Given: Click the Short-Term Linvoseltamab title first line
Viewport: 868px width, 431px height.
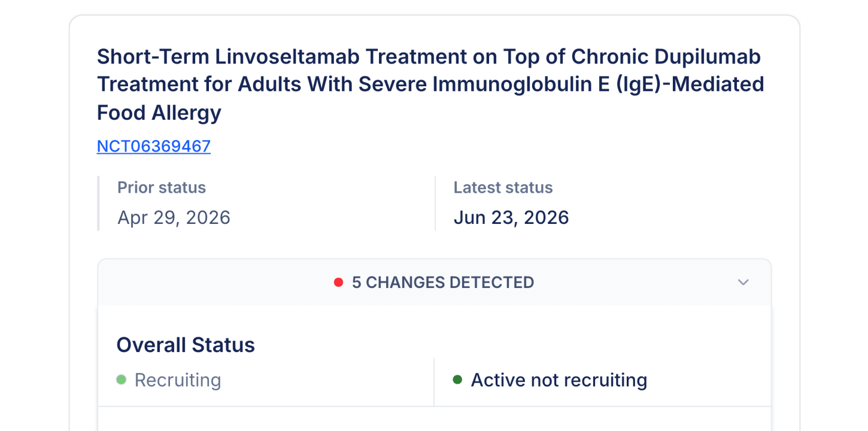Looking at the screenshot, I should tap(429, 57).
